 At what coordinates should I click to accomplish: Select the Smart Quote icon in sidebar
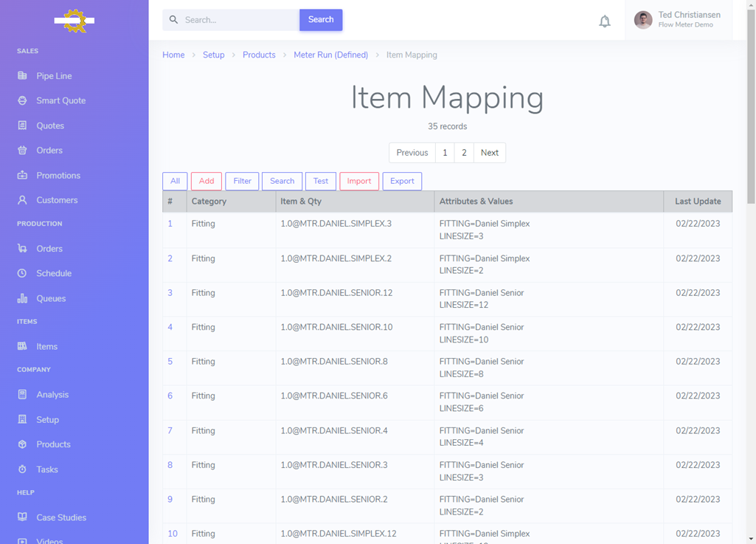point(22,100)
